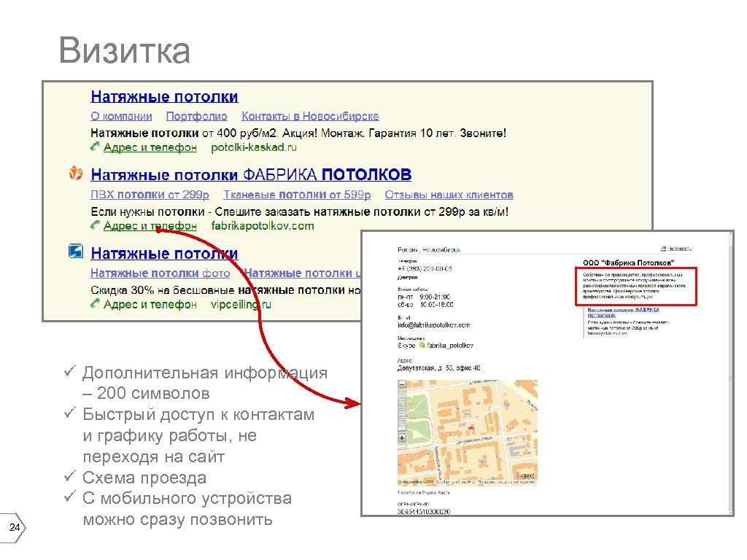This screenshot has height=560, width=747.
Task: Click the phone icon next to potolki-kaskad.ru address link
Action: point(96,147)
